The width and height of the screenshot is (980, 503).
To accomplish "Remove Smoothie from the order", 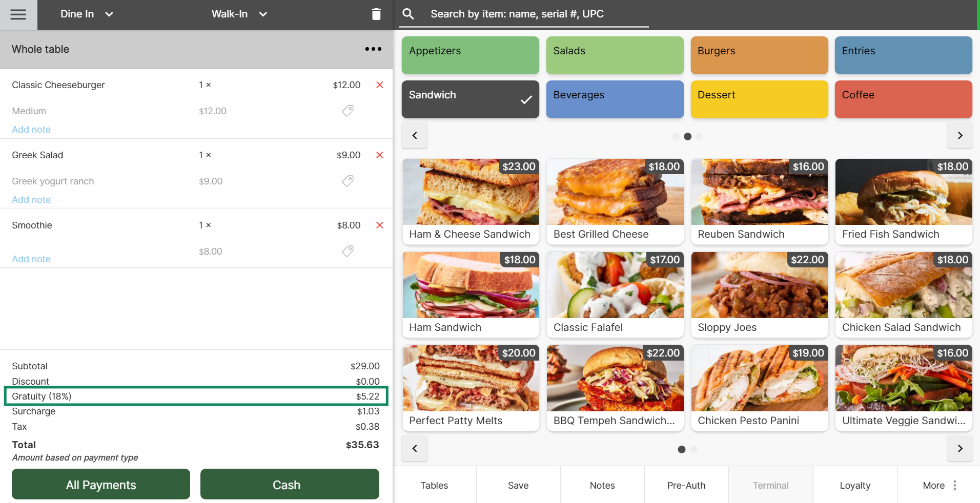I will (379, 225).
